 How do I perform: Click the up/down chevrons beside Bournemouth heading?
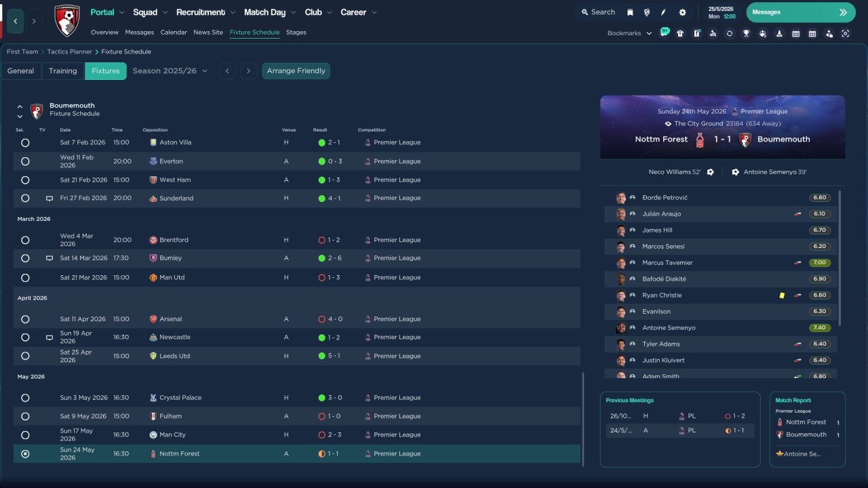[x=20, y=111]
